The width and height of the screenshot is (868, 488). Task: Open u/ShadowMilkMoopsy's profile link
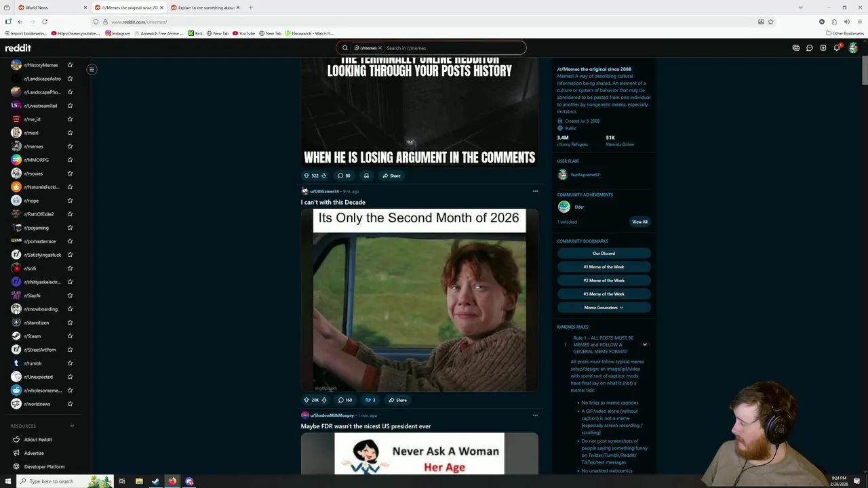(332, 415)
